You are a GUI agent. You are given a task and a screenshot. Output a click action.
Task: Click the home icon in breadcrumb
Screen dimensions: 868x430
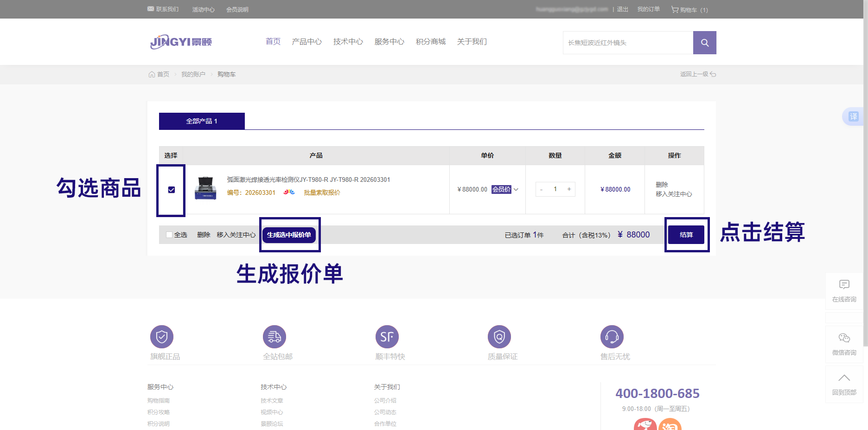tap(152, 74)
